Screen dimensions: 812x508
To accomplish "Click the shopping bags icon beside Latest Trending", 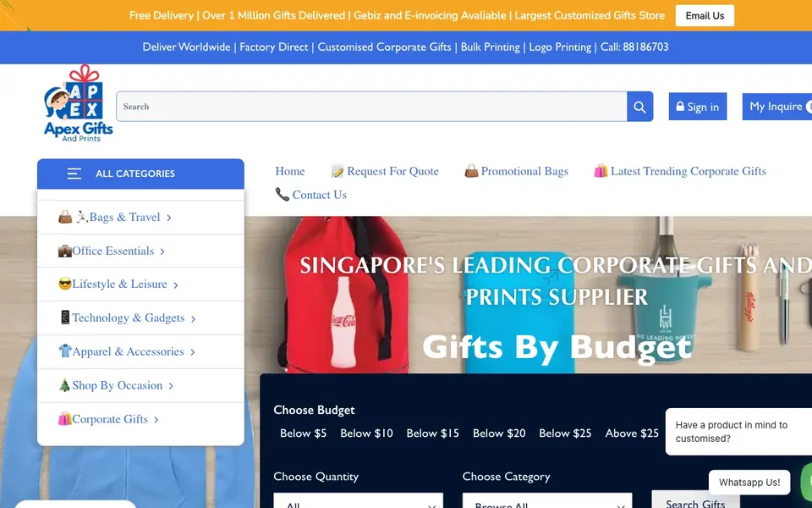I will tap(601, 171).
